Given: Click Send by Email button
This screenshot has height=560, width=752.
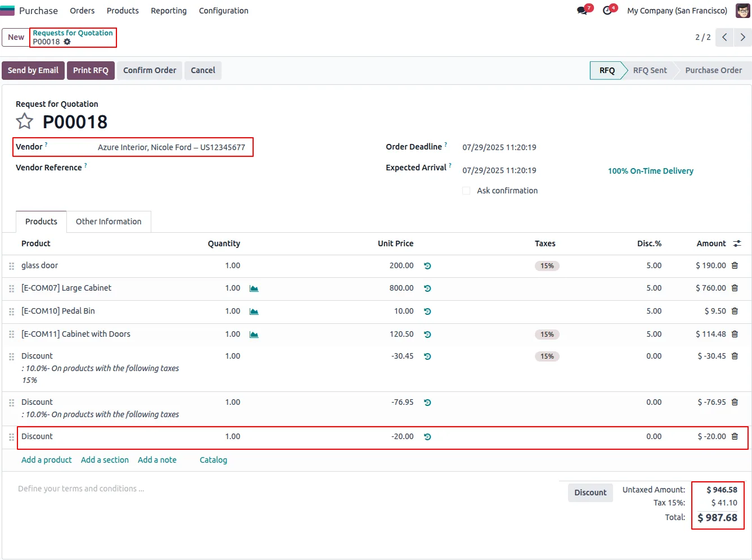Looking at the screenshot, I should coord(33,70).
